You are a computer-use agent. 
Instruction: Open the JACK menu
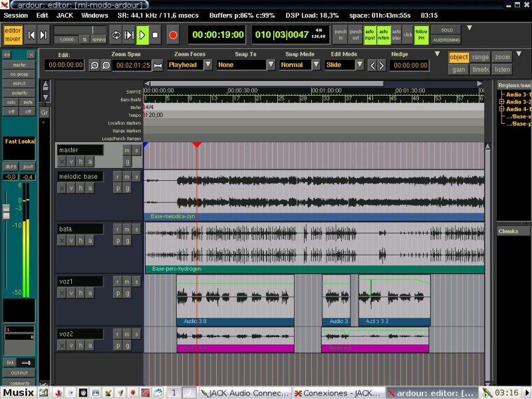(x=65, y=15)
